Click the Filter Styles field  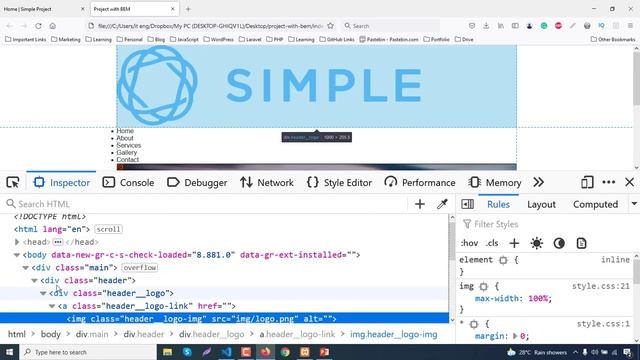tap(547, 224)
